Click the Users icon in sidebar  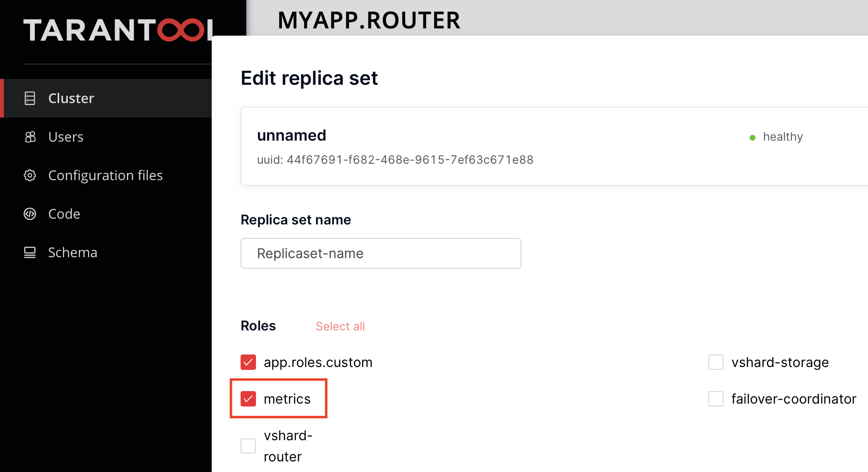pos(30,137)
